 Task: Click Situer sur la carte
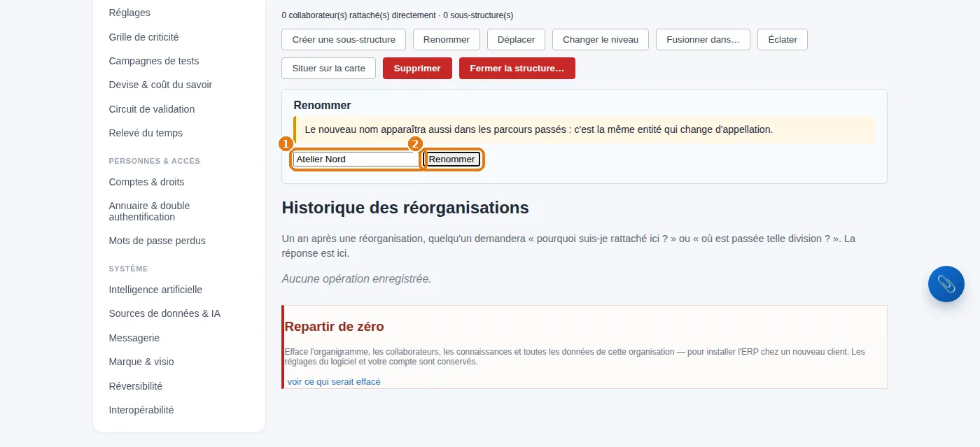[x=328, y=68]
